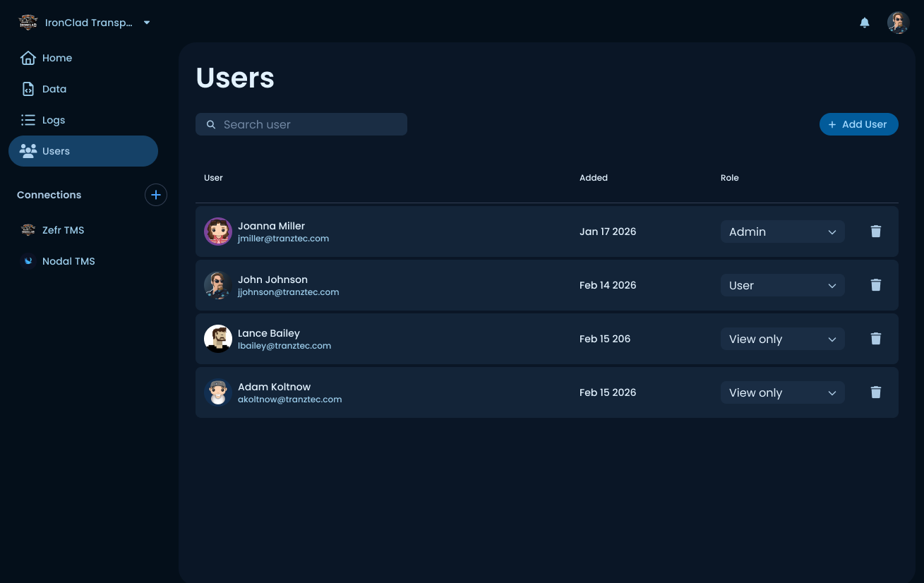
Task: Select the name John Johnson
Action: (273, 280)
